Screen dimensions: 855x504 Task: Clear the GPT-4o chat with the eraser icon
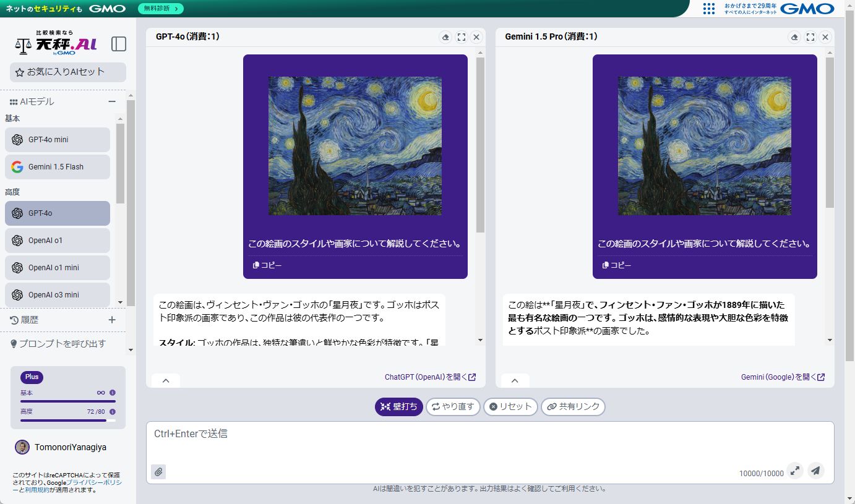click(445, 37)
